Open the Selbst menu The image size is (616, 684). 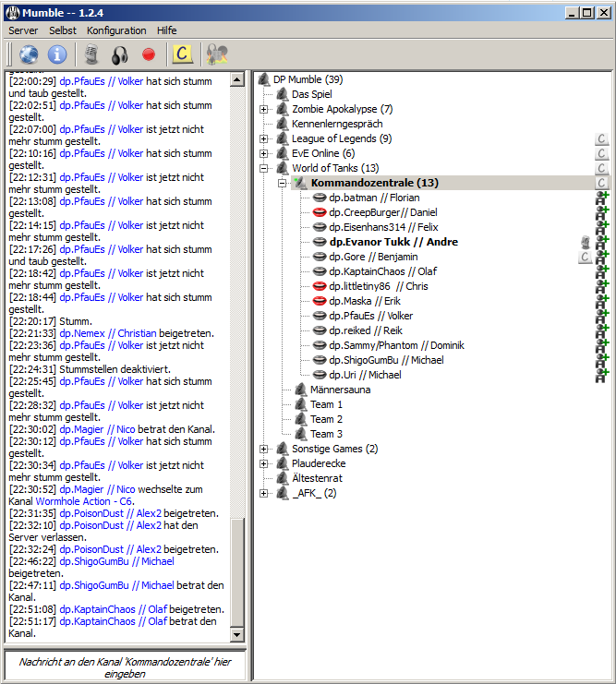tap(63, 30)
